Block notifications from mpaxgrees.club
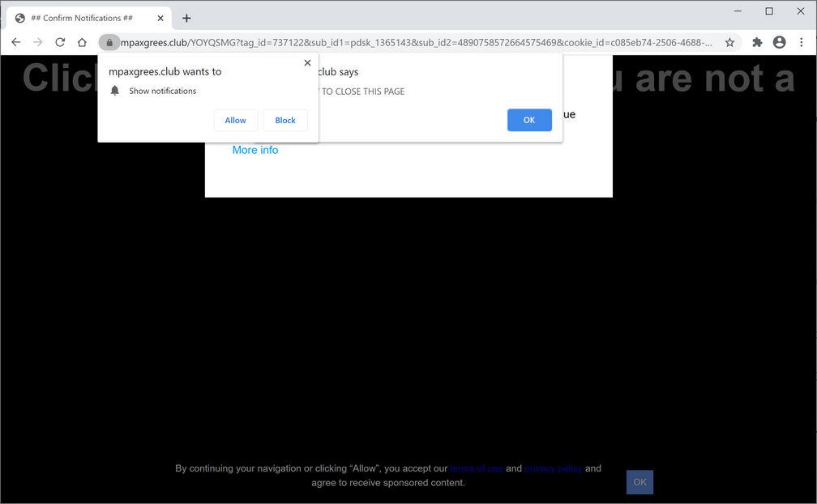The width and height of the screenshot is (817, 504). pos(285,120)
